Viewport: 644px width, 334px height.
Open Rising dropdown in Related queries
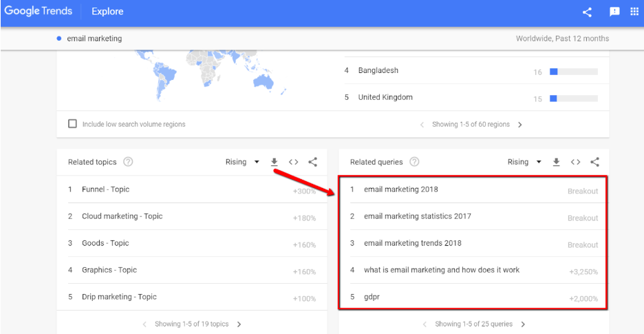[524, 162]
